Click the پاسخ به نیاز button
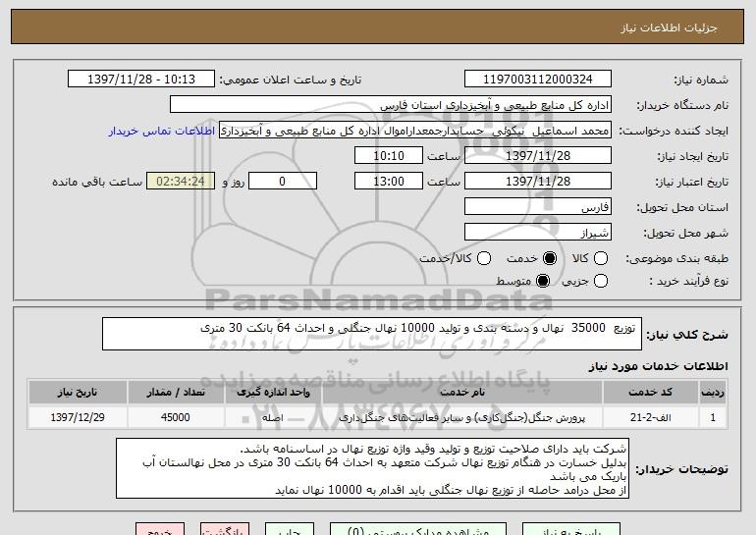Image resolution: width=756 pixels, height=535 pixels. click(x=571, y=529)
